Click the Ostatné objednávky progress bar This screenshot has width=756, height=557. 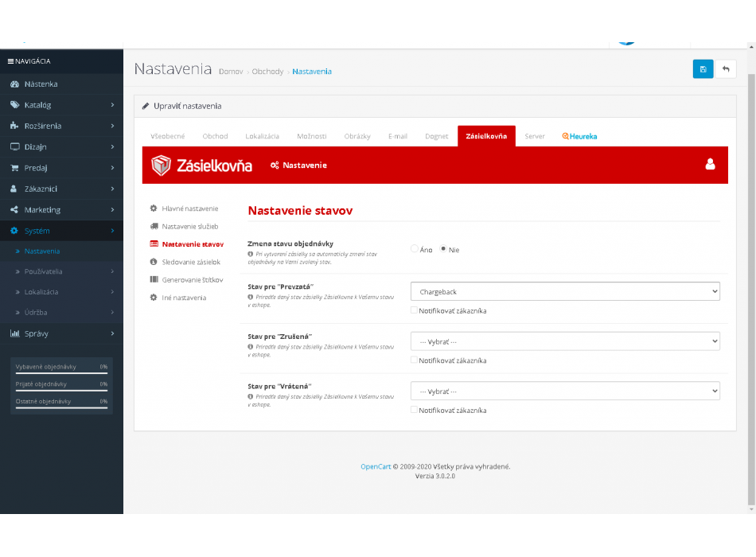[x=61, y=407]
